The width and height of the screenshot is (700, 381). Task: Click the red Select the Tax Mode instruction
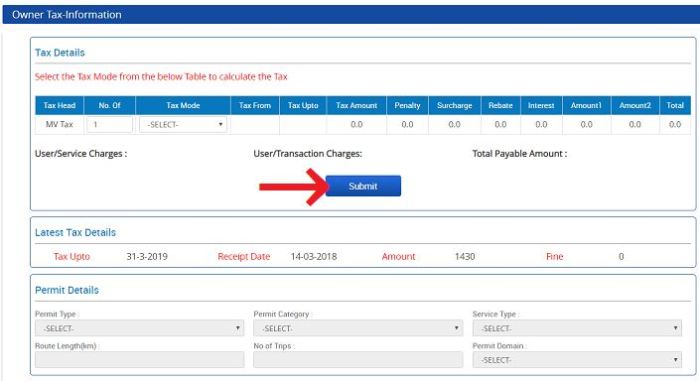161,76
